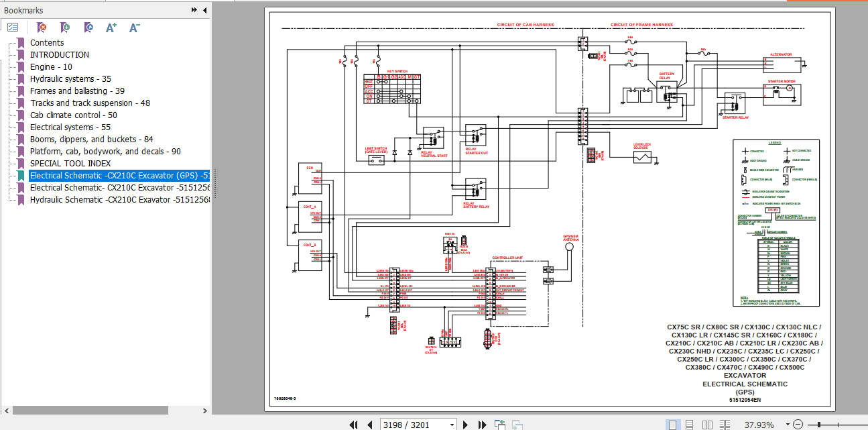This screenshot has height=430, width=868.
Task: Go to Frames and ballasting - 39
Action: point(78,91)
